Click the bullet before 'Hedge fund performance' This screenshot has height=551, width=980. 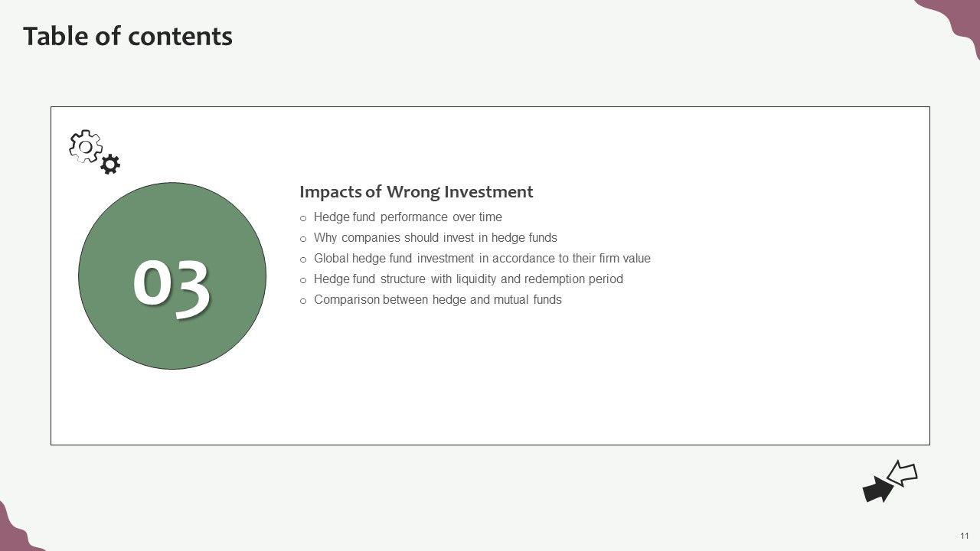(303, 218)
